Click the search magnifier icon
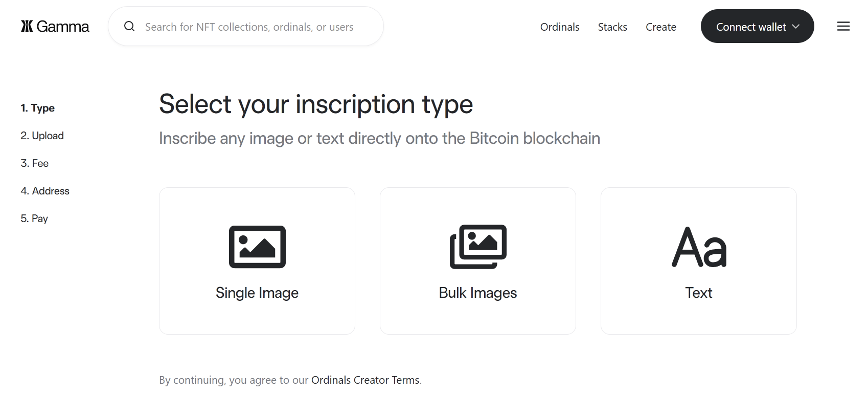Image resolution: width=868 pixels, height=395 pixels. click(129, 27)
